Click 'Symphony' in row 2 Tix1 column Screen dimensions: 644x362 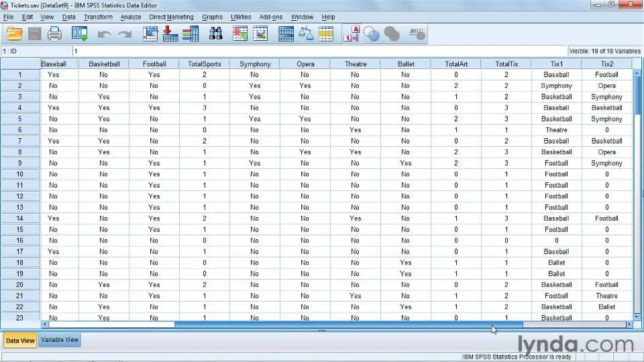(557, 86)
